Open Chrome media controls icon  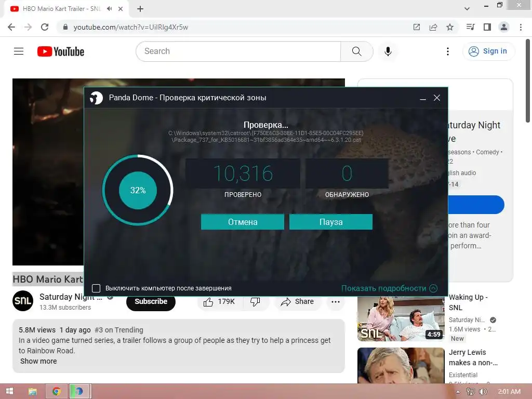tap(470, 27)
